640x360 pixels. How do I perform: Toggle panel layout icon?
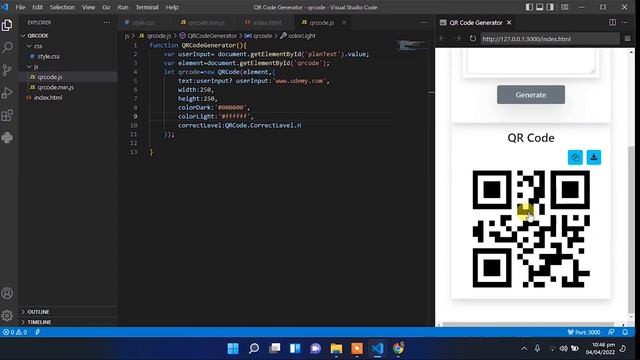pos(540,7)
